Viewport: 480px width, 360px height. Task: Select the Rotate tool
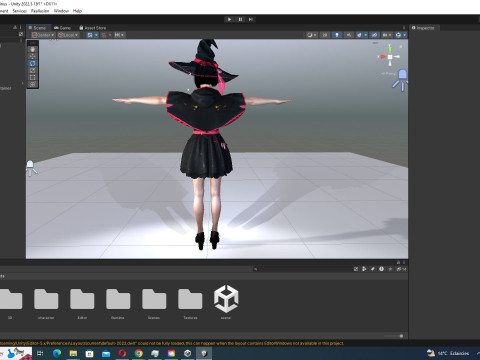tap(32, 63)
